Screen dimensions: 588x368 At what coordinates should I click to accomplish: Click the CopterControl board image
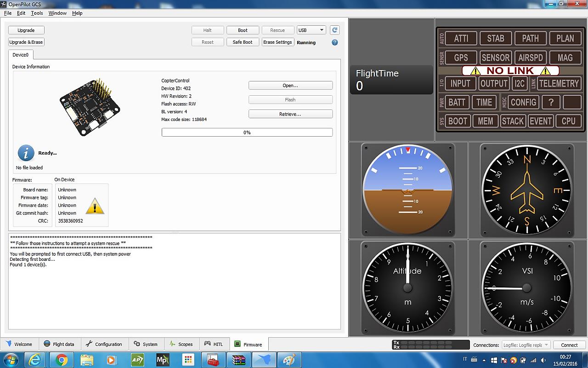(x=90, y=107)
